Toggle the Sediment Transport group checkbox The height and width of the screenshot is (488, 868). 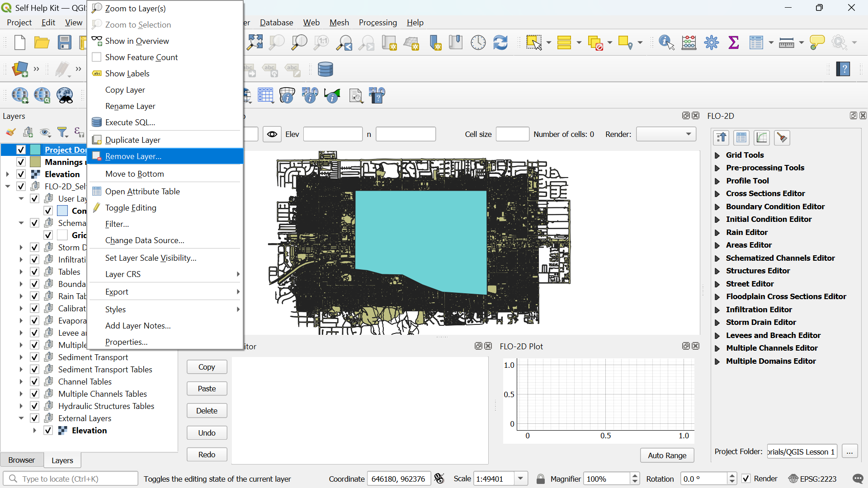[34, 357]
